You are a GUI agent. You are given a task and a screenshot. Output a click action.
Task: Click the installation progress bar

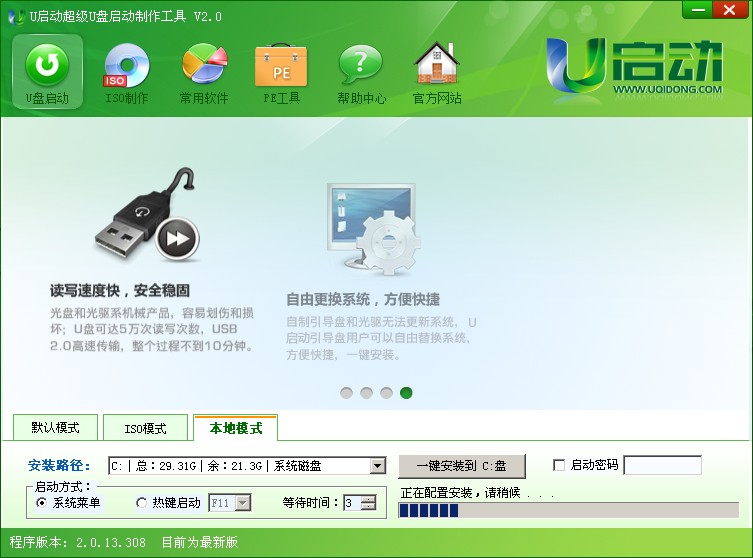[569, 511]
